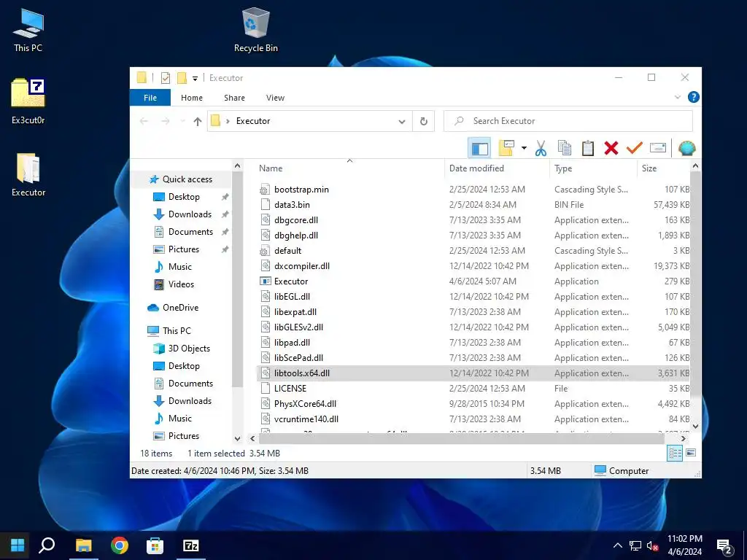Click navigation pane scroll down arrow
Image resolution: width=747 pixels, height=560 pixels.
pyautogui.click(x=237, y=438)
